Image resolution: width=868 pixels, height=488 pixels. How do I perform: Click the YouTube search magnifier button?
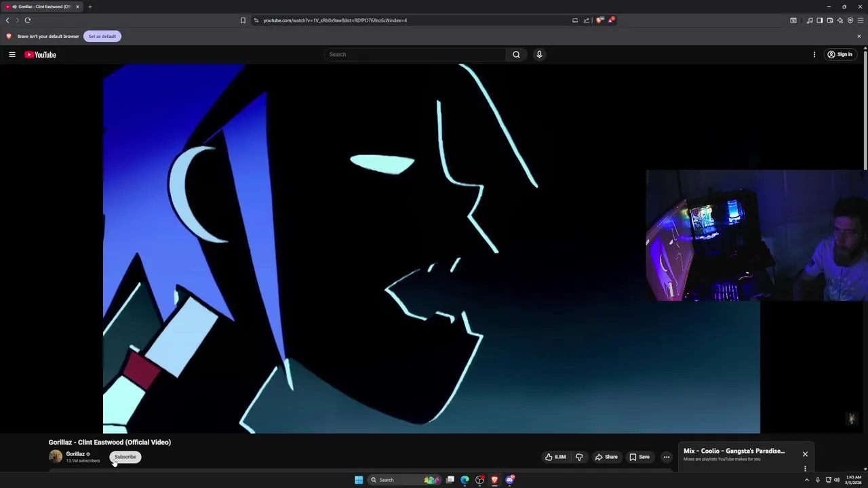[516, 54]
